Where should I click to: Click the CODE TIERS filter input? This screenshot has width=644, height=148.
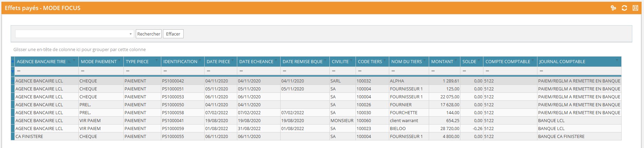[x=375, y=71]
